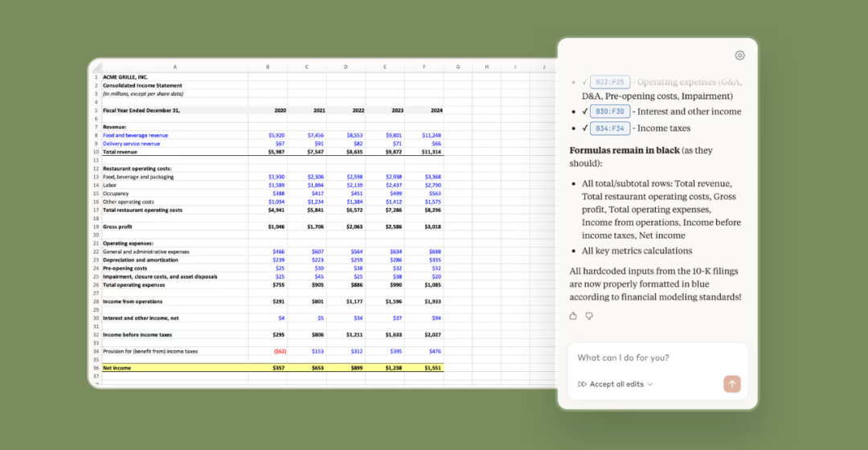Click the B30:F30 cell range chip
868x450 pixels.
tap(609, 112)
